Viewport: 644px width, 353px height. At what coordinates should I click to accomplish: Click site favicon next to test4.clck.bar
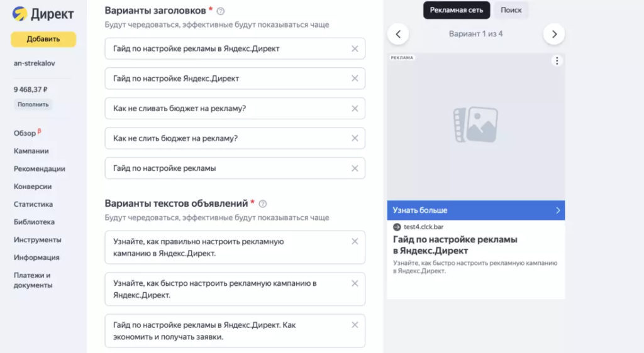click(x=397, y=227)
